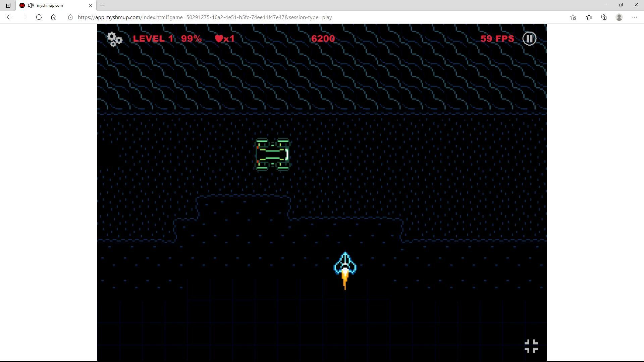Click the address bar URL
Image resolution: width=644 pixels, height=362 pixels.
pos(205,17)
